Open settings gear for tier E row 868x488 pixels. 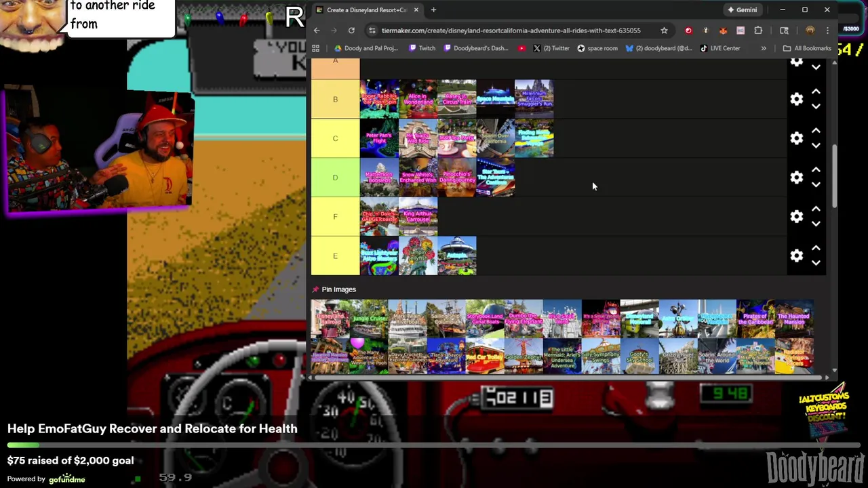click(797, 256)
